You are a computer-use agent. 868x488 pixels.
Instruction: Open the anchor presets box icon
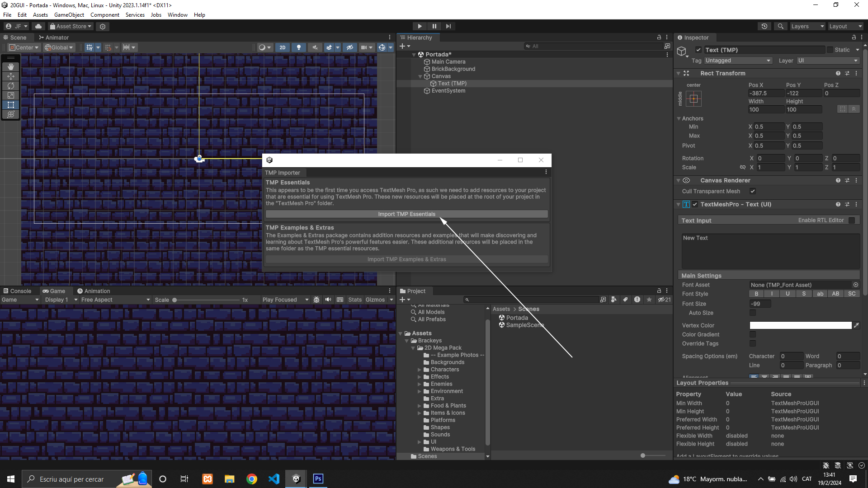(x=693, y=99)
